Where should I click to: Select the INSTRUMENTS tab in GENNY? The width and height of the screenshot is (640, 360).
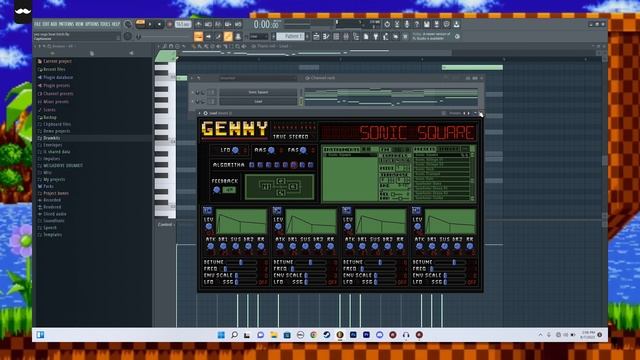pyautogui.click(x=341, y=149)
